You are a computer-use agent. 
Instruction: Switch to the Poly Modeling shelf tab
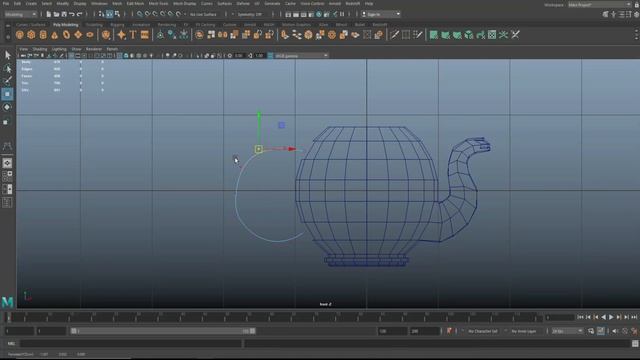pyautogui.click(x=65, y=24)
